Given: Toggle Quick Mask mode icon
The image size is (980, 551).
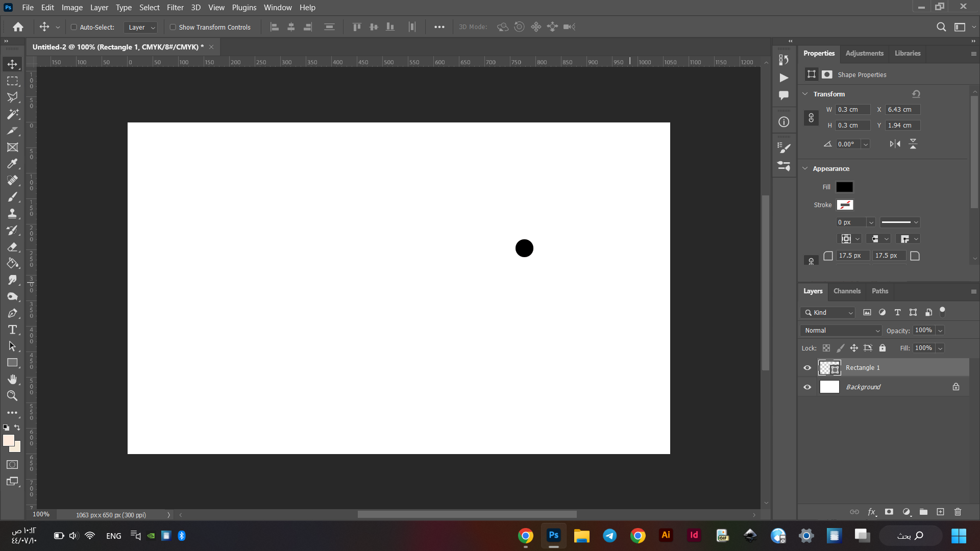Looking at the screenshot, I should [12, 465].
